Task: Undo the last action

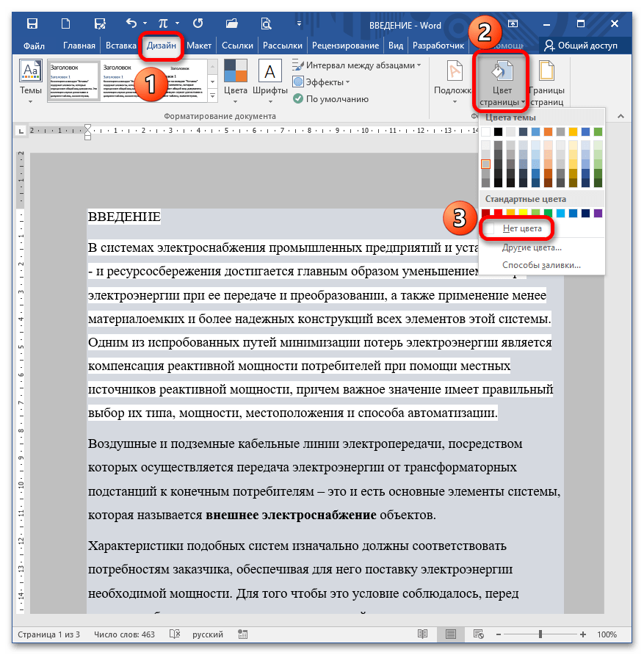Action: [131, 23]
